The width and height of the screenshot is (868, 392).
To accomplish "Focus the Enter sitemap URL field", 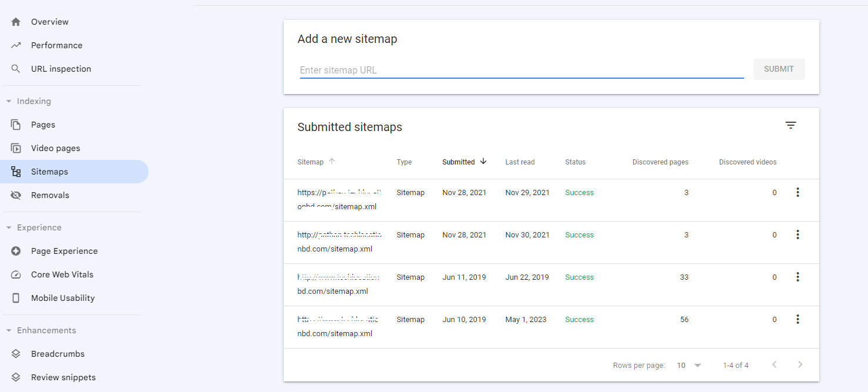I will click(x=522, y=70).
